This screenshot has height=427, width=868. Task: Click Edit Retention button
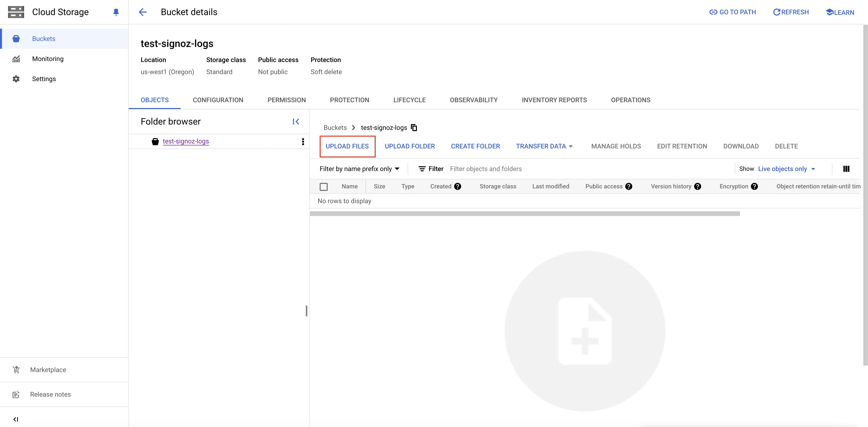point(682,146)
